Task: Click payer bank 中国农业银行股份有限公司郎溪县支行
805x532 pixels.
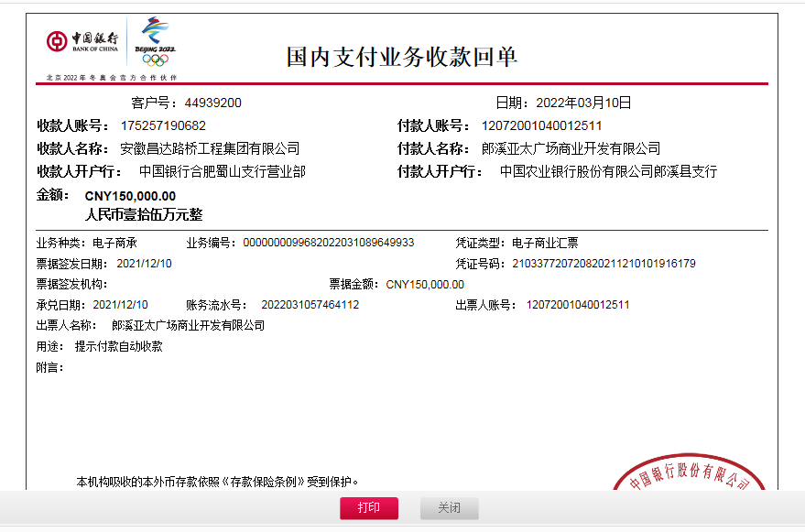Action: tap(608, 171)
